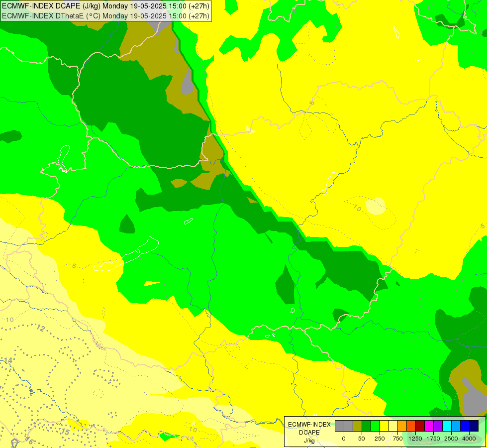Image resolution: width=487 pixels, height=448 pixels.
Task: Click the contour label 15 on the map
Action: (65, 432)
